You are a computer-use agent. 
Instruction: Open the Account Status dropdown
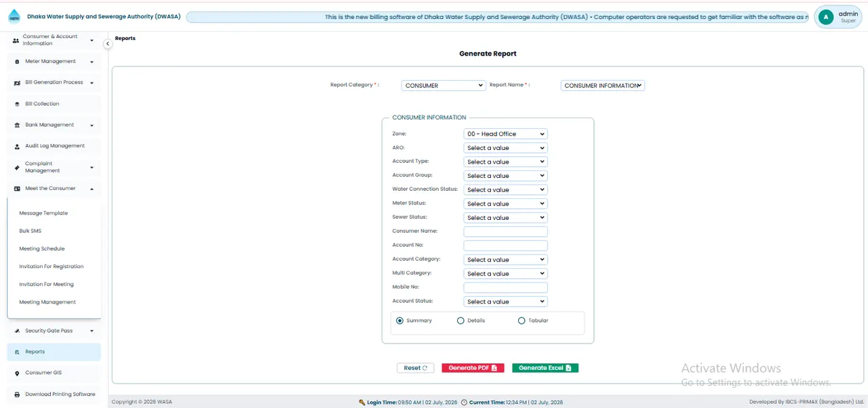(x=505, y=301)
